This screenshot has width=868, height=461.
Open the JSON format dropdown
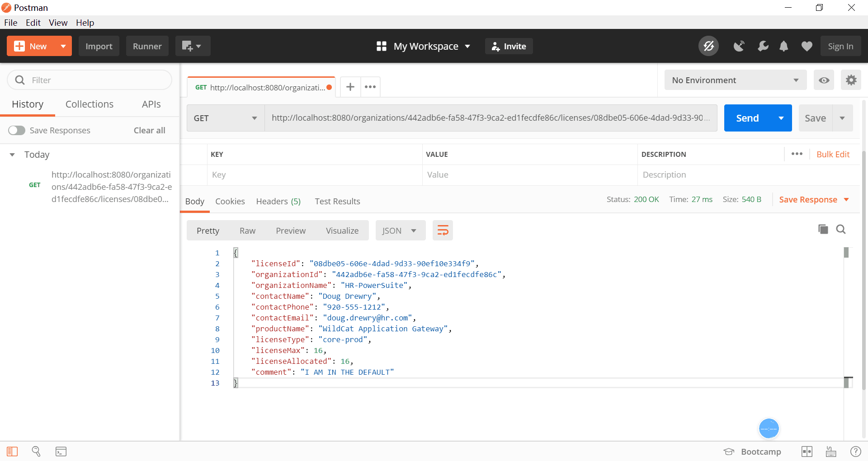(x=400, y=230)
